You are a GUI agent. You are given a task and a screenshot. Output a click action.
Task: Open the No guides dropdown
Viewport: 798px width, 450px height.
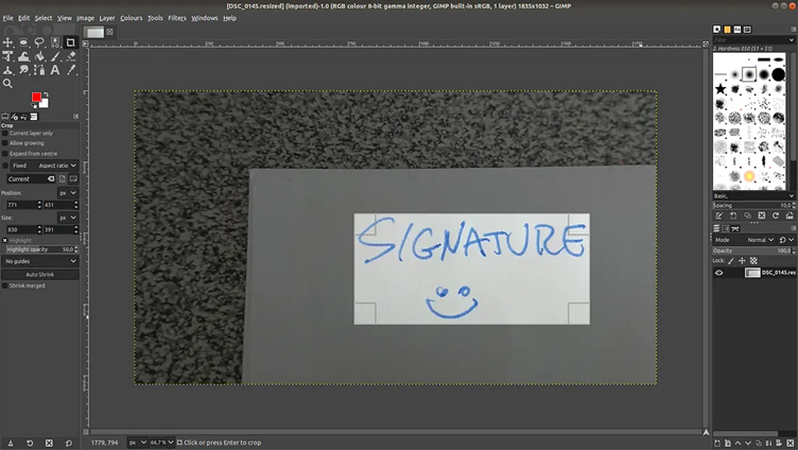pyautogui.click(x=40, y=261)
